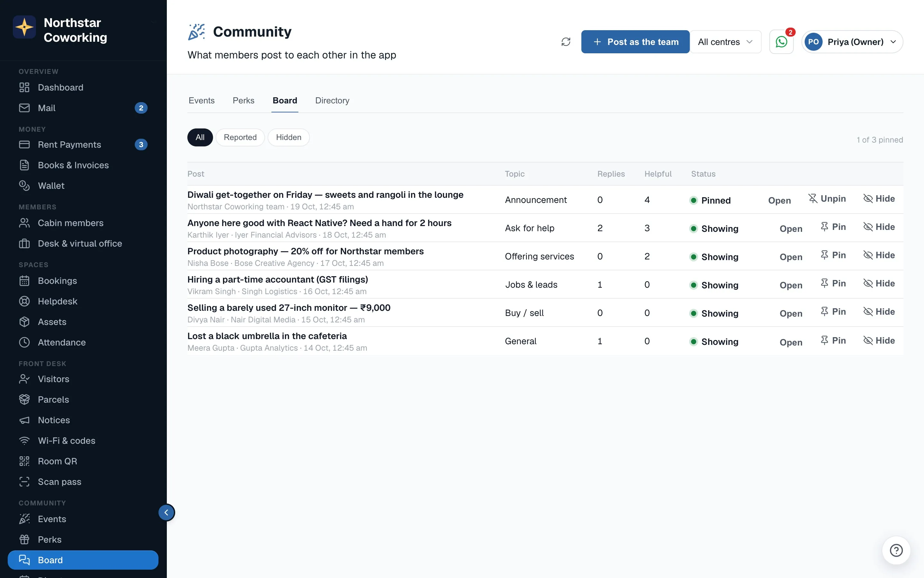This screenshot has width=924, height=578.
Task: Open Mail in the sidebar
Action: 83,108
